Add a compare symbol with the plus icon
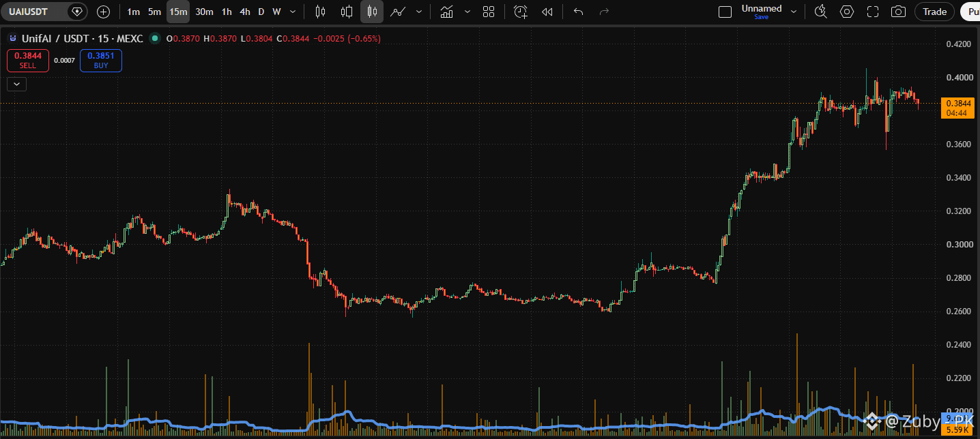980x439 pixels. (103, 12)
